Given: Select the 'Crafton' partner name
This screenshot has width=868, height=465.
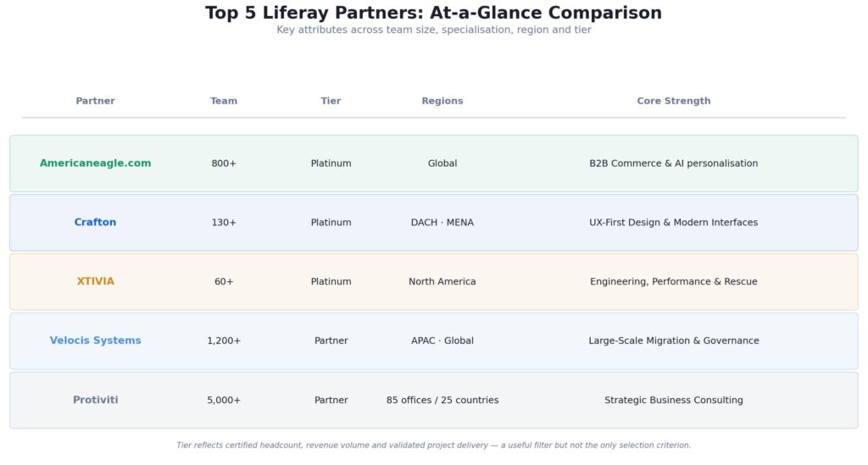Looking at the screenshot, I should point(95,222).
